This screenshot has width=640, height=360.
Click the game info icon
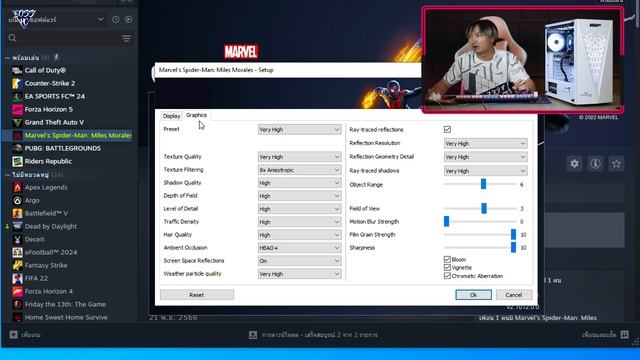(x=595, y=164)
